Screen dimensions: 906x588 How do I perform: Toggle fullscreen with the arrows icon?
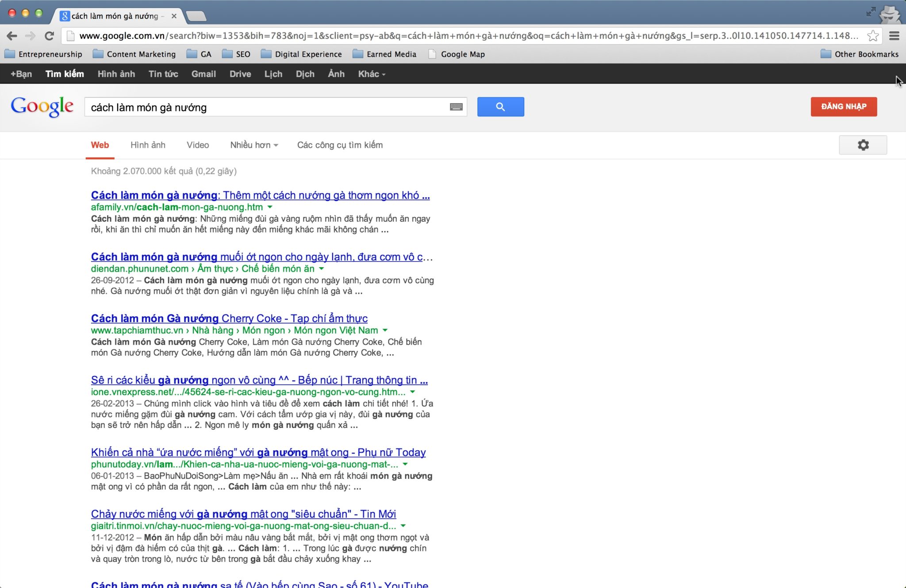[871, 12]
